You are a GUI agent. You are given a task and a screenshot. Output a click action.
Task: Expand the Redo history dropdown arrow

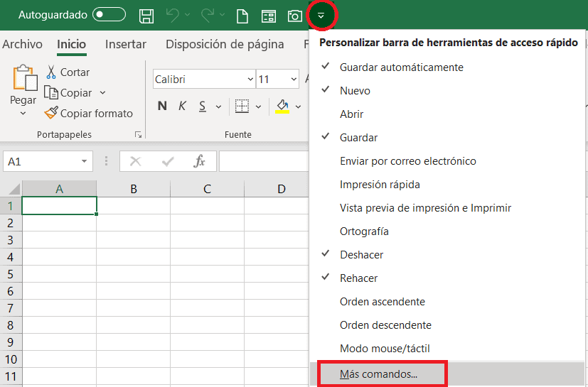(x=223, y=15)
